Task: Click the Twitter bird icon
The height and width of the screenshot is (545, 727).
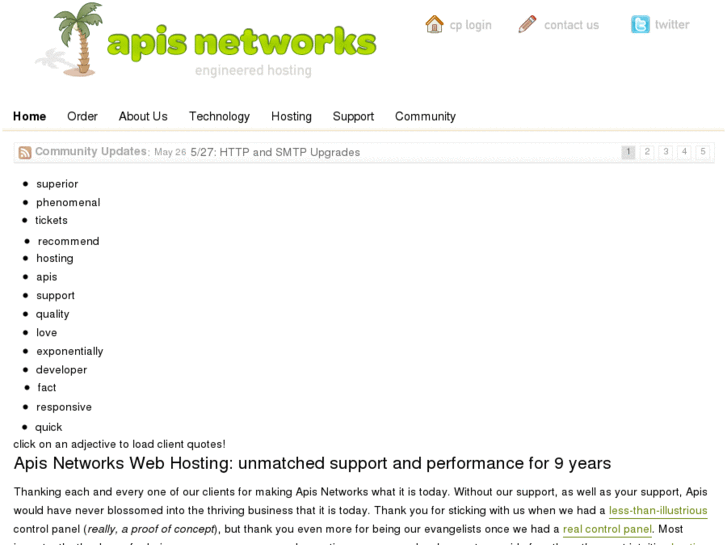Action: click(x=640, y=24)
